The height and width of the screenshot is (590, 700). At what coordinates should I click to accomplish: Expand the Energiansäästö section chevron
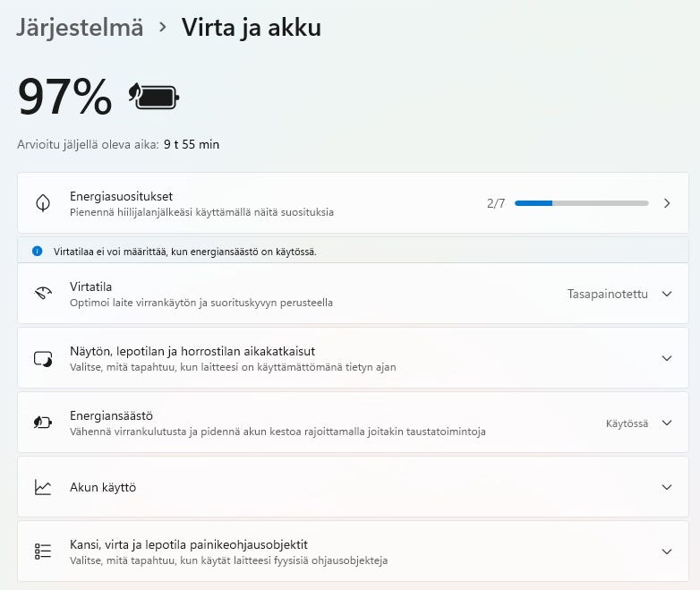[666, 423]
